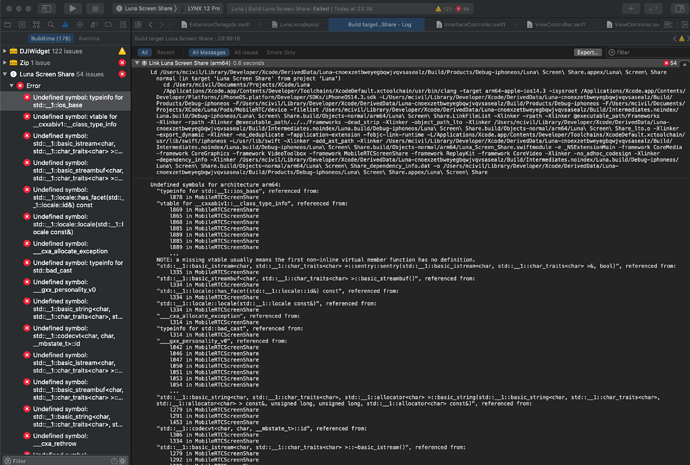This screenshot has height=465, width=690.
Task: Select All Messages filter
Action: pyautogui.click(x=209, y=52)
